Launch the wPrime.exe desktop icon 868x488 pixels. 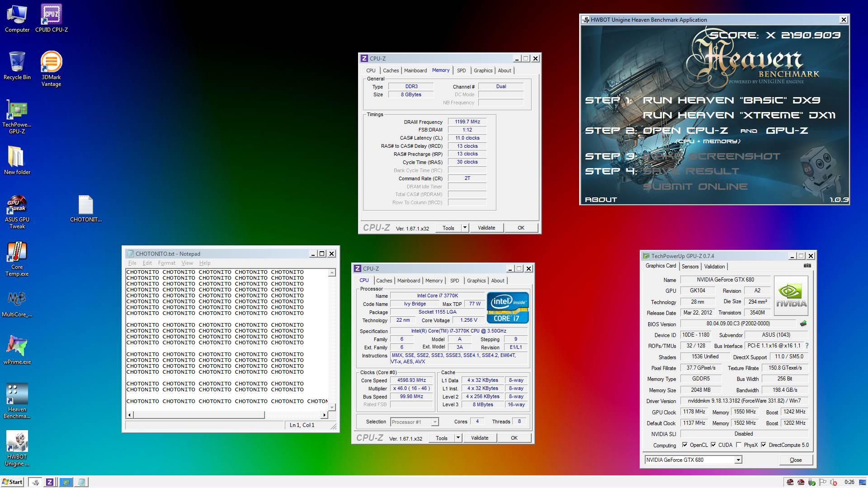click(17, 350)
